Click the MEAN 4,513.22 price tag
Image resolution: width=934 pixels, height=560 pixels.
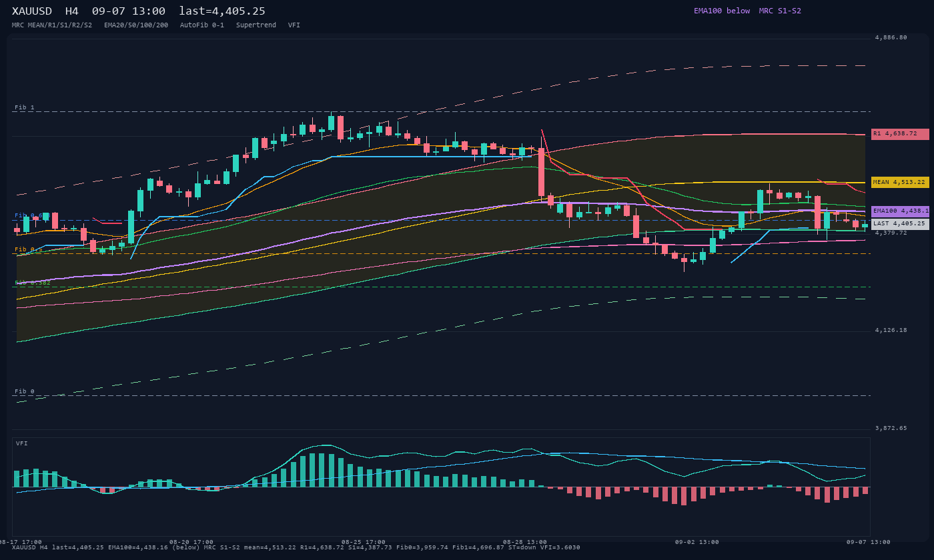coord(900,182)
